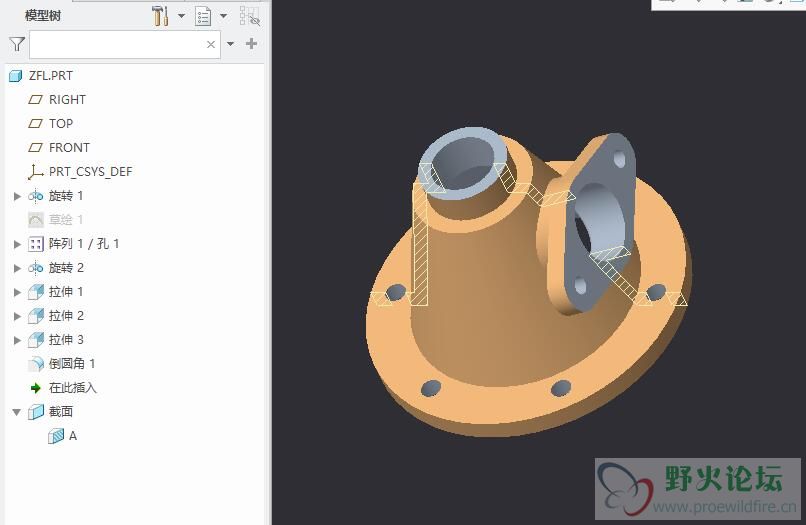The width and height of the screenshot is (806, 525).
Task: Click the revolve icon of 旋转 2
Action: (x=35, y=268)
